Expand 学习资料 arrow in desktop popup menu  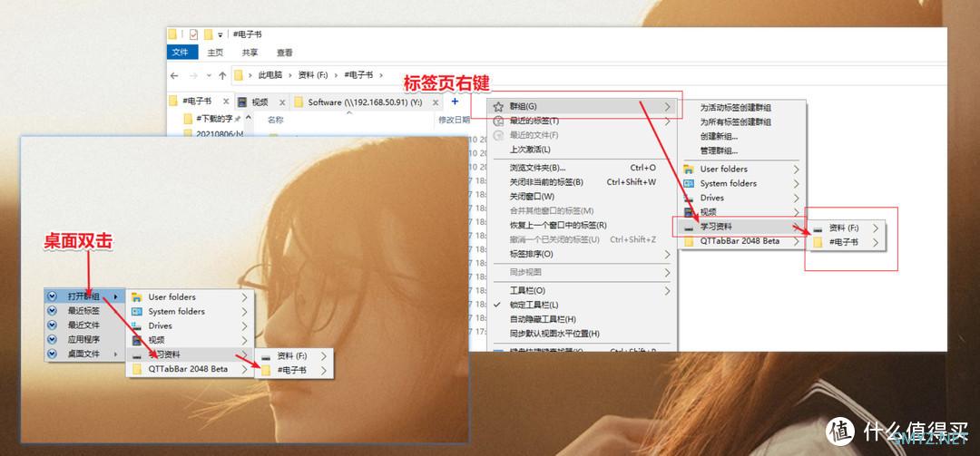[244, 354]
